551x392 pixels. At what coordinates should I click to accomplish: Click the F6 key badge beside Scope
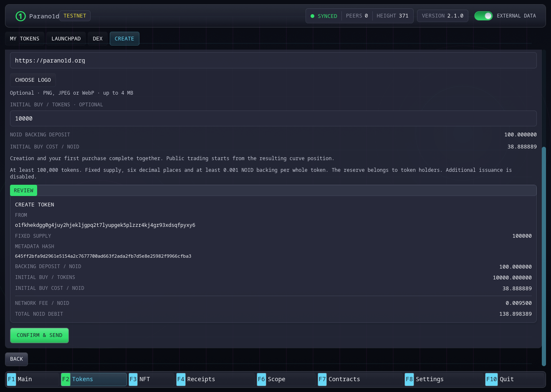261,379
